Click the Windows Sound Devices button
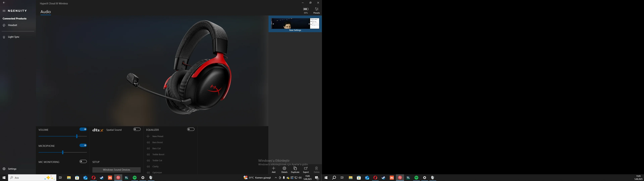The height and width of the screenshot is (181, 644). tap(116, 170)
